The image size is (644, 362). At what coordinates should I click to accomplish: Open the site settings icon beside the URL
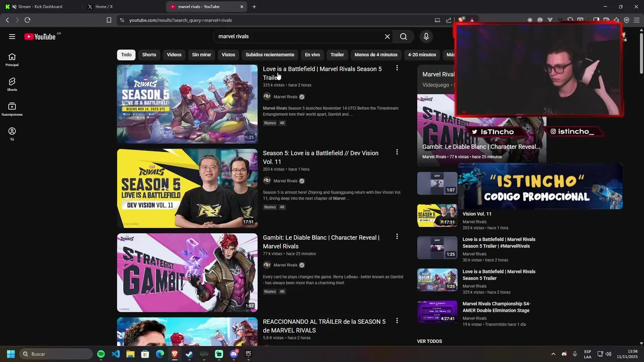[x=122, y=20]
